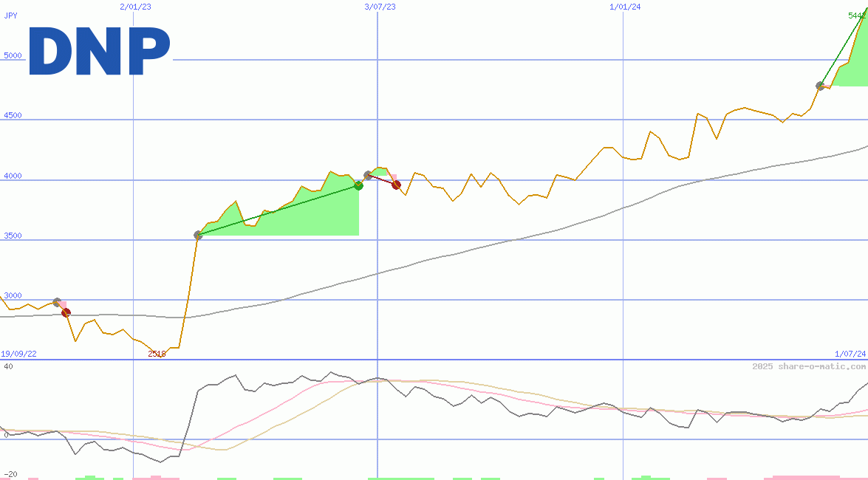868x480 pixels.
Task: Click the 1/01/24 date label
Action: point(625,7)
